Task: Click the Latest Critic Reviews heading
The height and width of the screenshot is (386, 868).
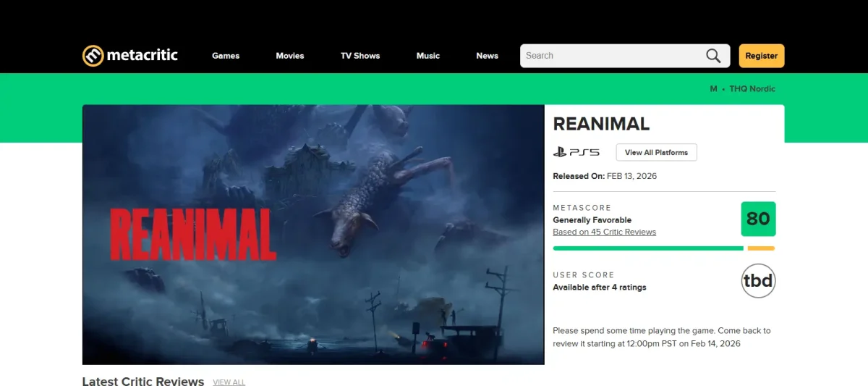Action: tap(143, 381)
